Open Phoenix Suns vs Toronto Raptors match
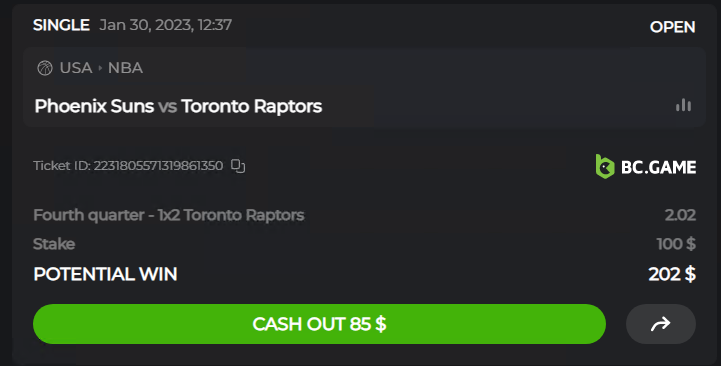Image resolution: width=721 pixels, height=366 pixels. (x=178, y=106)
